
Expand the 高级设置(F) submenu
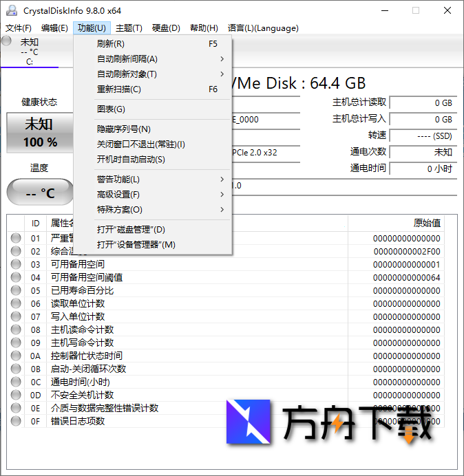click(153, 194)
